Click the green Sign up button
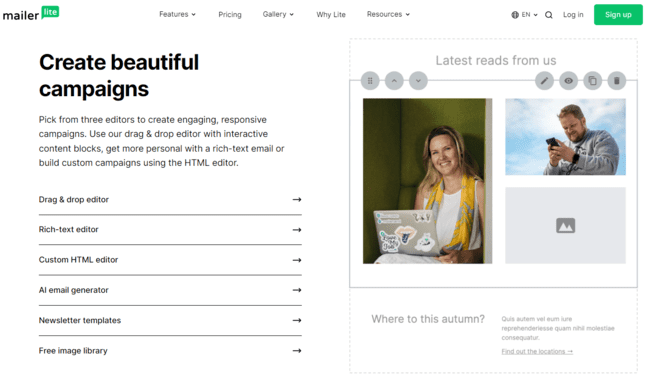 point(618,15)
